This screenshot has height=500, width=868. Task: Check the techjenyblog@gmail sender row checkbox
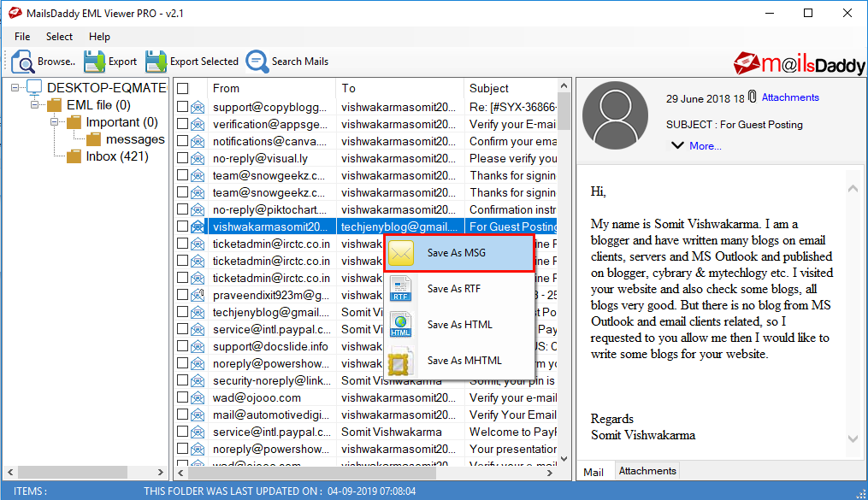tap(183, 312)
